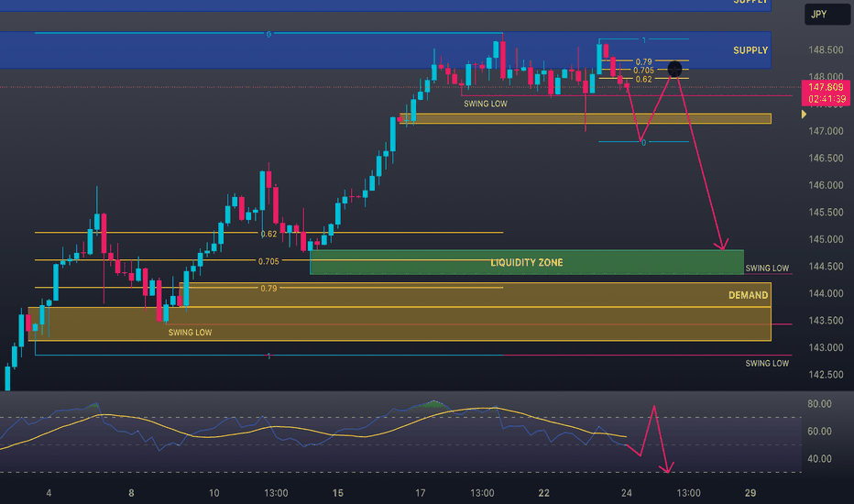This screenshot has width=854, height=504.
Task: Click date 17 on the time axis
Action: (x=420, y=493)
